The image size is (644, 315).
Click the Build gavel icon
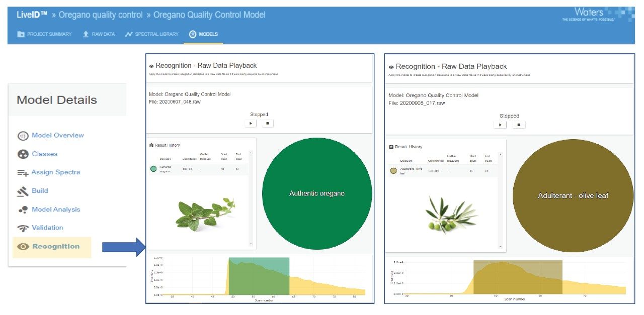[x=23, y=191]
